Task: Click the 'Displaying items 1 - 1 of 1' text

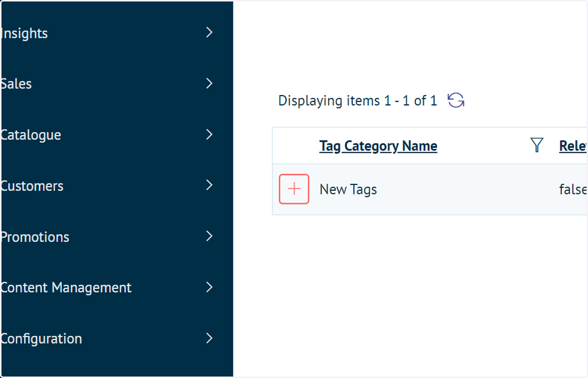Action: point(358,101)
